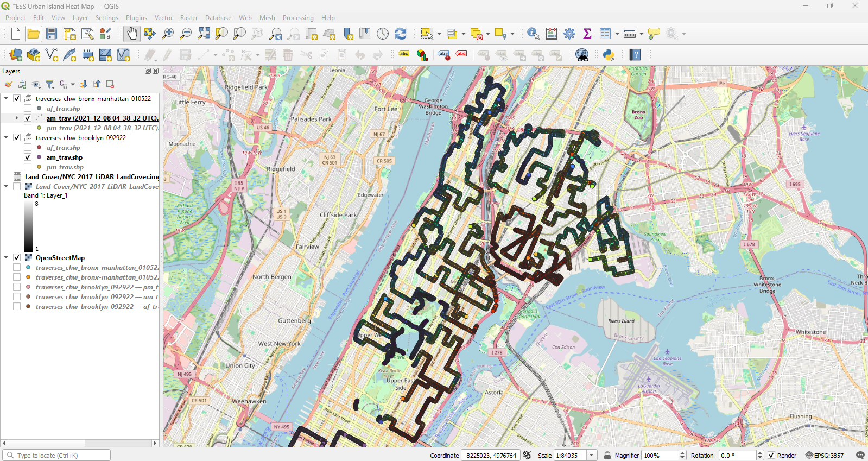868x461 pixels.
Task: Focus the Type to locate search field
Action: pyautogui.click(x=56, y=456)
